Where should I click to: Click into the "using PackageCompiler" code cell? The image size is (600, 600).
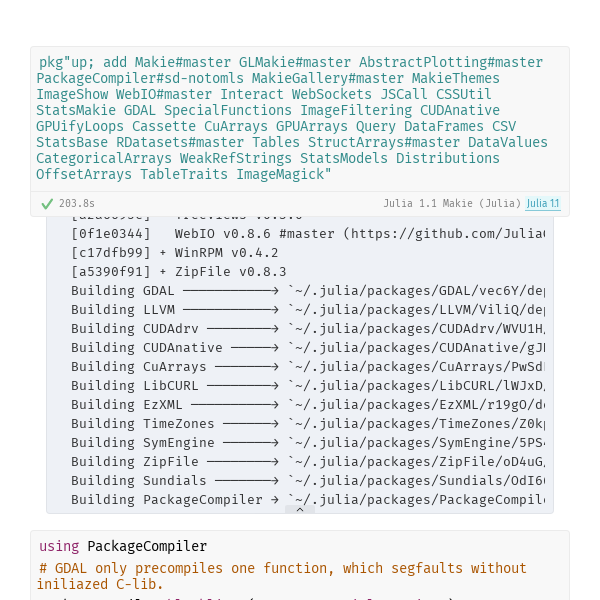pyautogui.click(x=300, y=565)
